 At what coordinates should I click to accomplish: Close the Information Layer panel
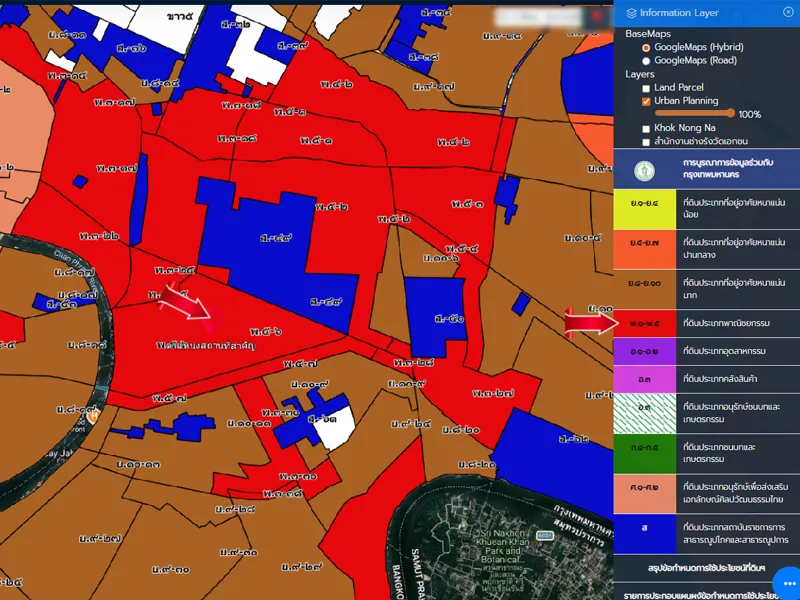(x=788, y=12)
